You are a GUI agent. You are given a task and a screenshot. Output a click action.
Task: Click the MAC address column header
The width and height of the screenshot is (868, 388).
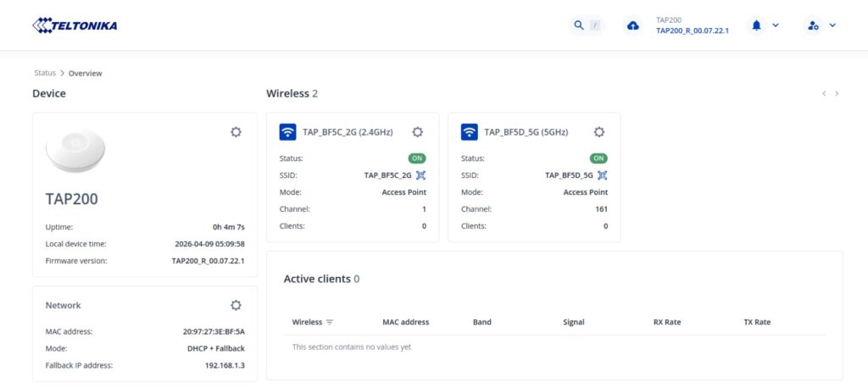tap(406, 322)
